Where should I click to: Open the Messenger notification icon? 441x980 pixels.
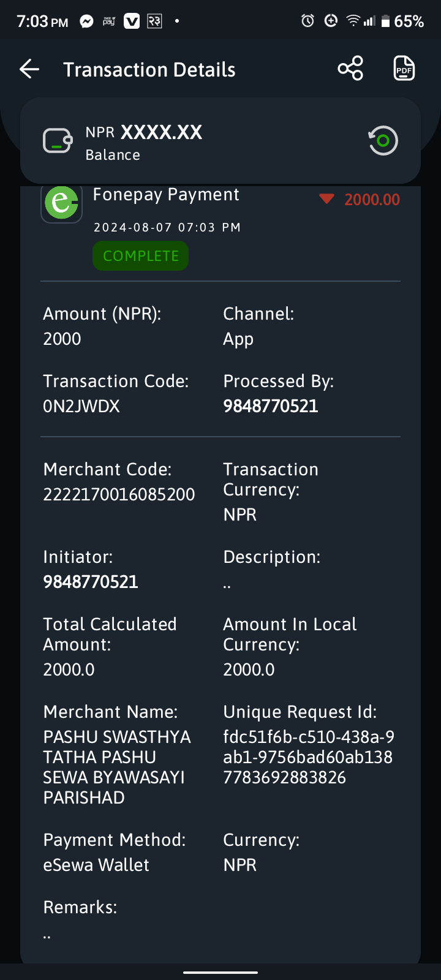tap(87, 21)
